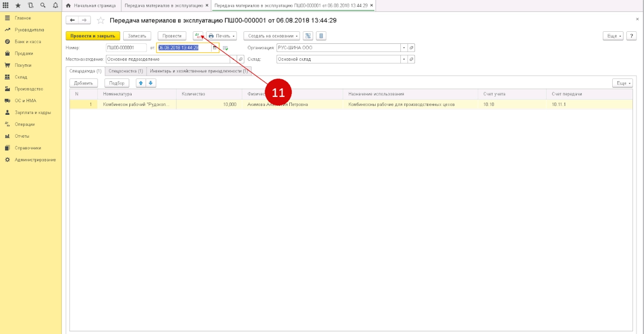The image size is (644, 334).
Task: Open the notifications bell icon
Action: [55, 6]
